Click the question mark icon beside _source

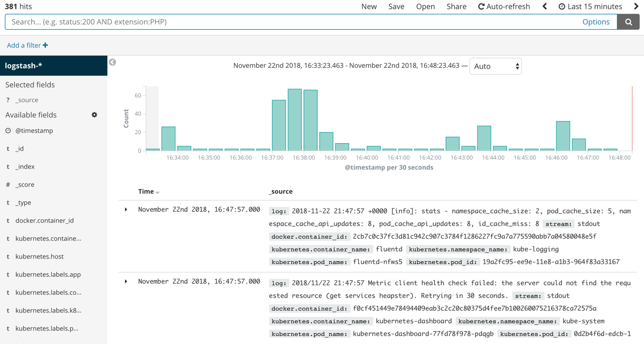(8, 100)
